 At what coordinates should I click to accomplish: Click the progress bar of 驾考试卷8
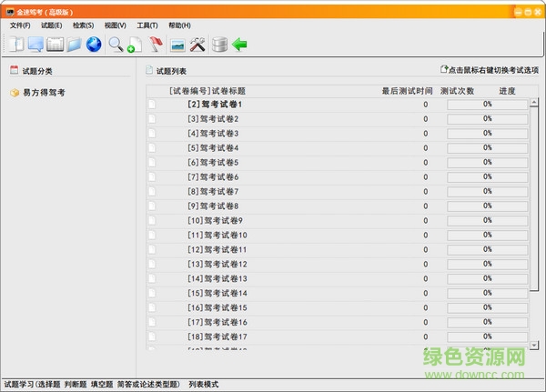pos(487,206)
